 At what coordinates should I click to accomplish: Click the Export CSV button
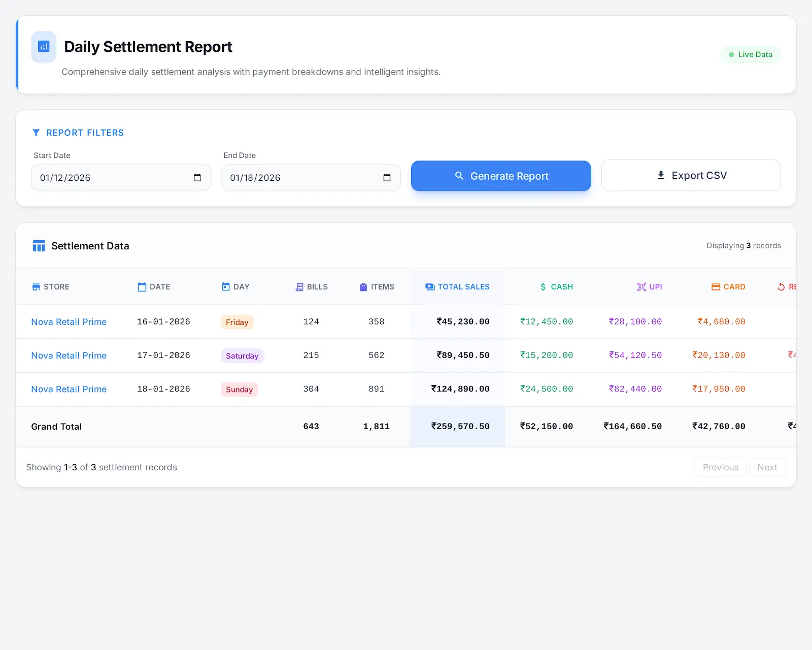tap(691, 175)
